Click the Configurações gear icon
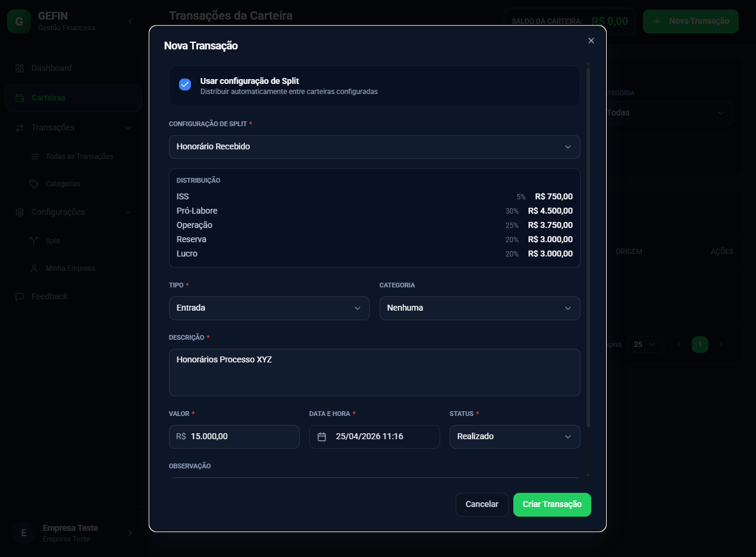Screen dimensions: 756x557 point(20,212)
